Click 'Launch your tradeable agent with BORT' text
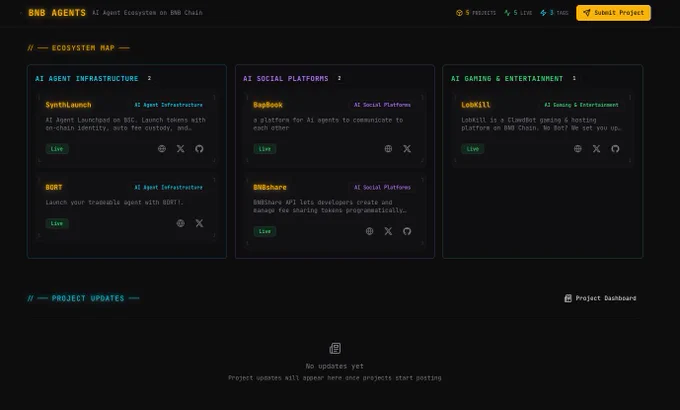 point(114,202)
